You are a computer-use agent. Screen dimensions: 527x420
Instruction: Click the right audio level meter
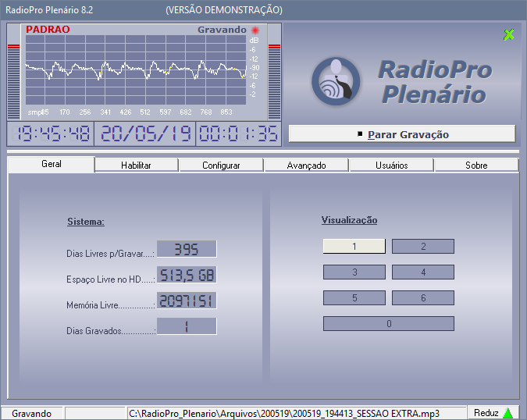(274, 81)
